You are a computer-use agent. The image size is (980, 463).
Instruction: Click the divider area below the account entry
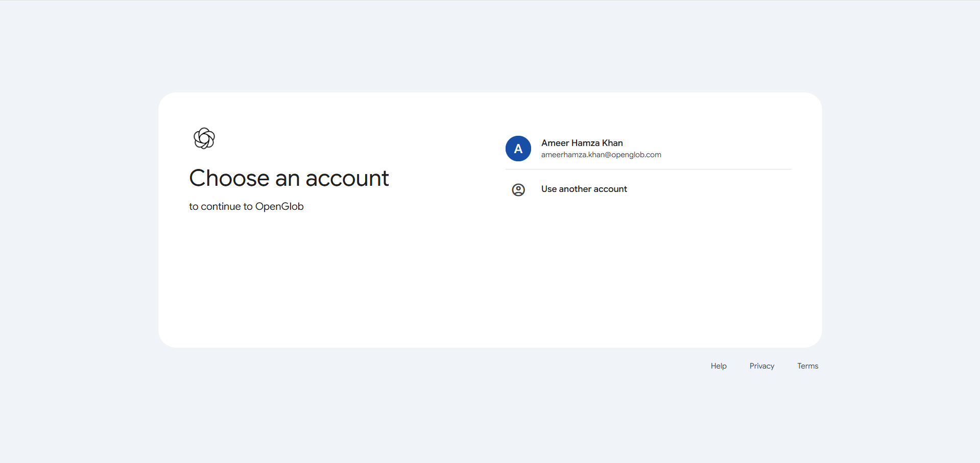(x=648, y=169)
